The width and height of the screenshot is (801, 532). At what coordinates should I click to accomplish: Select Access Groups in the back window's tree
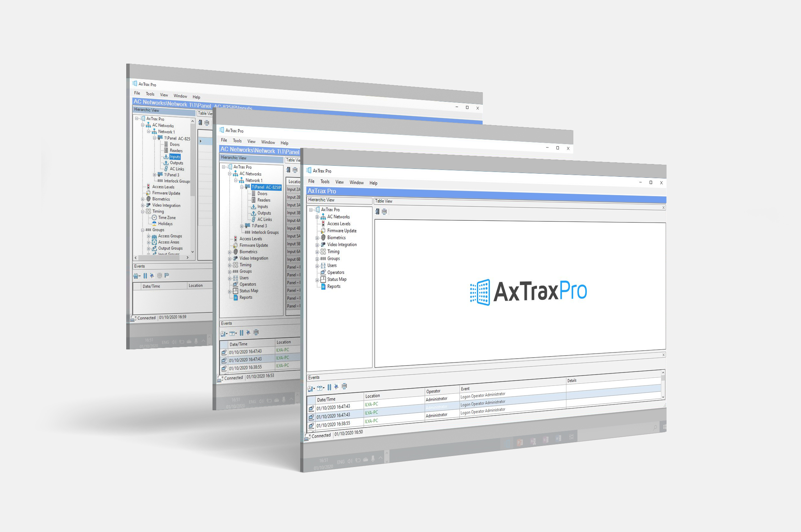(x=170, y=236)
